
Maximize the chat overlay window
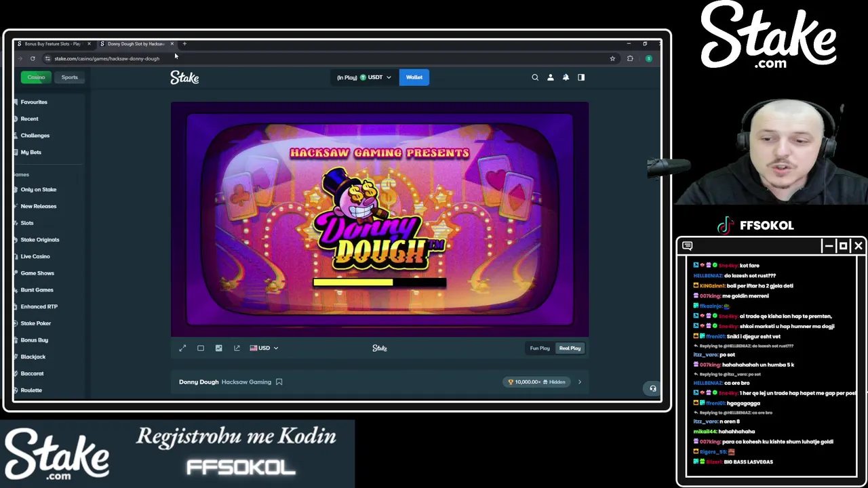(843, 245)
